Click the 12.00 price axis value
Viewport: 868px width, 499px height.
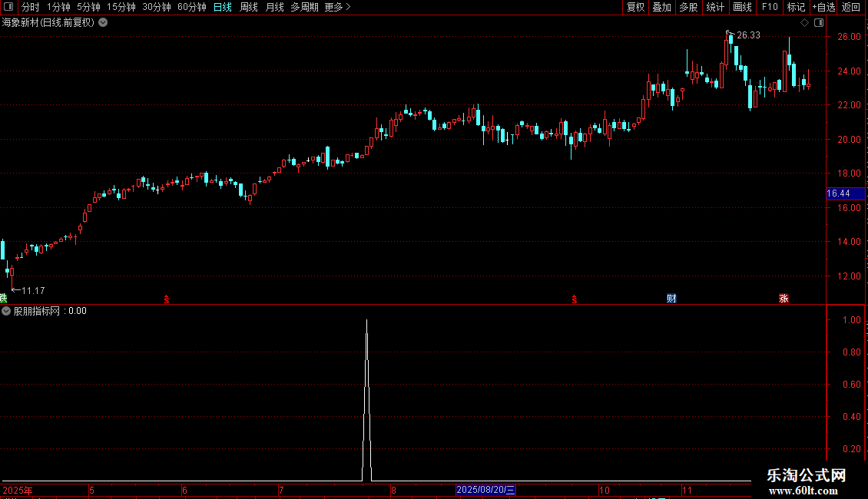[849, 276]
